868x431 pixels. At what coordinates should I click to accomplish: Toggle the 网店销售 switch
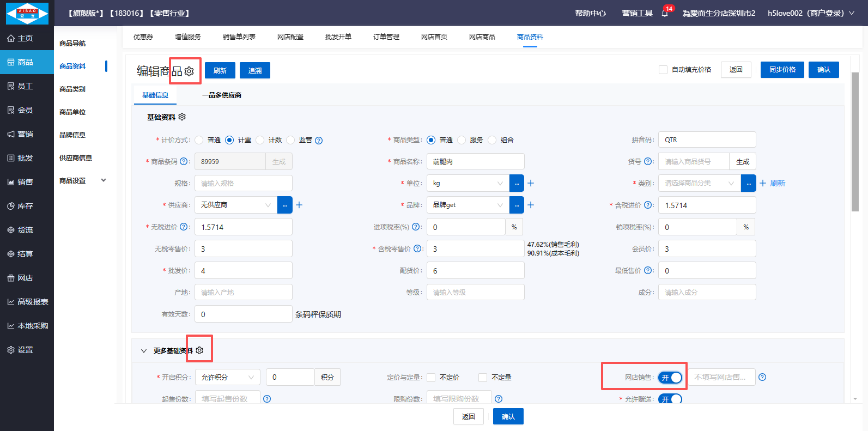(670, 378)
